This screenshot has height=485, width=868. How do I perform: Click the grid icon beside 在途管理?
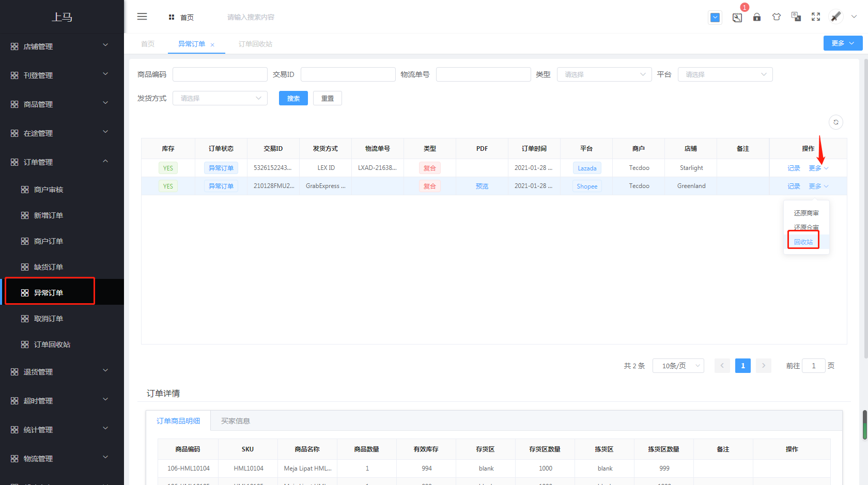[x=14, y=133]
